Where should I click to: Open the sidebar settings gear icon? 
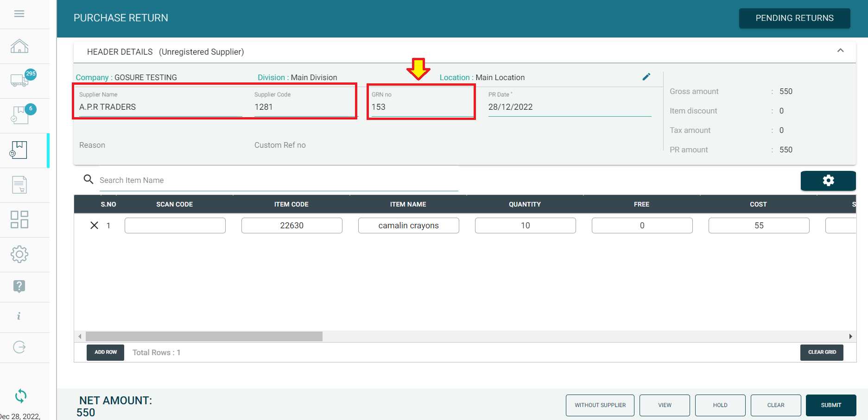point(19,254)
